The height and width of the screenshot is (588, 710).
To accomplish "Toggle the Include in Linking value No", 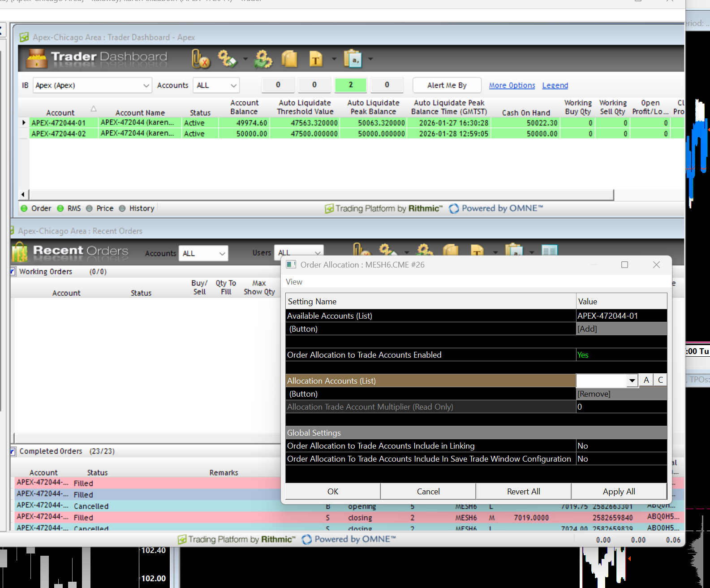I will pyautogui.click(x=621, y=446).
